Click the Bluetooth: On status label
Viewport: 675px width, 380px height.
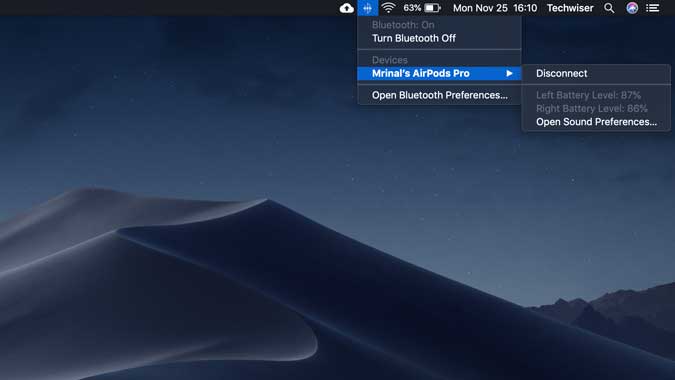(x=403, y=25)
